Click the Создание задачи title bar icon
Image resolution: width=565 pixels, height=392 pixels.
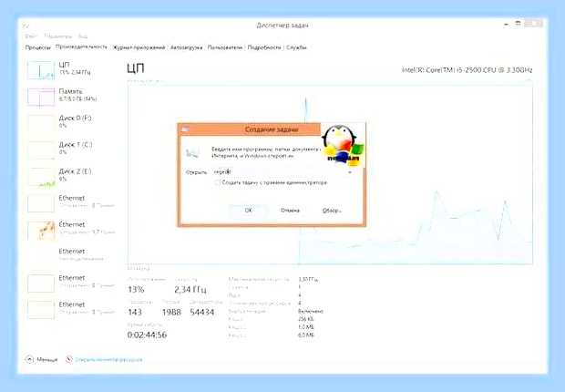click(x=186, y=129)
